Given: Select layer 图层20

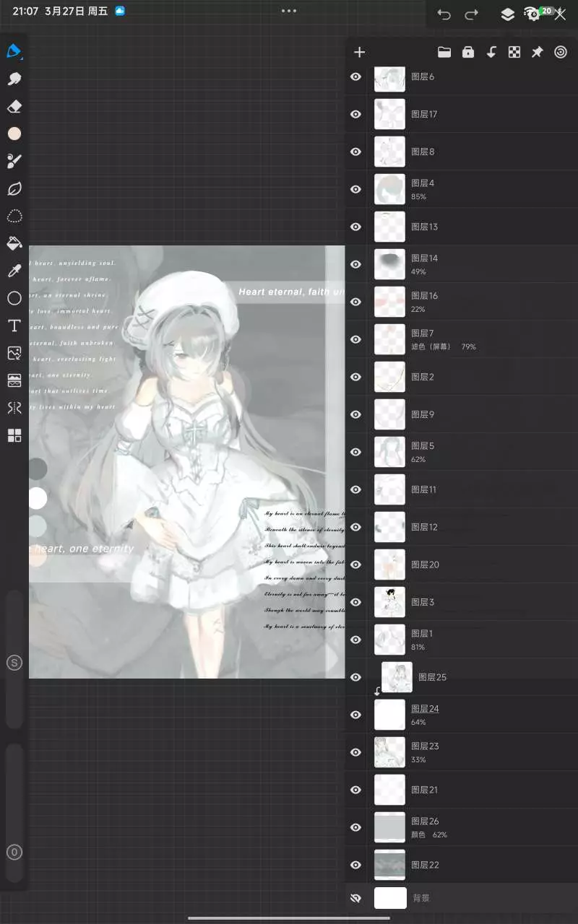Looking at the screenshot, I should [x=462, y=565].
